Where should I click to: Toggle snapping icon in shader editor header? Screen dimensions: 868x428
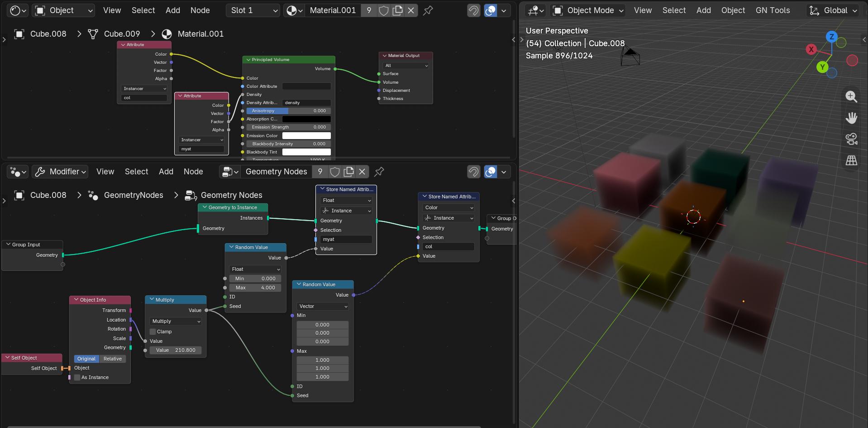(x=473, y=10)
